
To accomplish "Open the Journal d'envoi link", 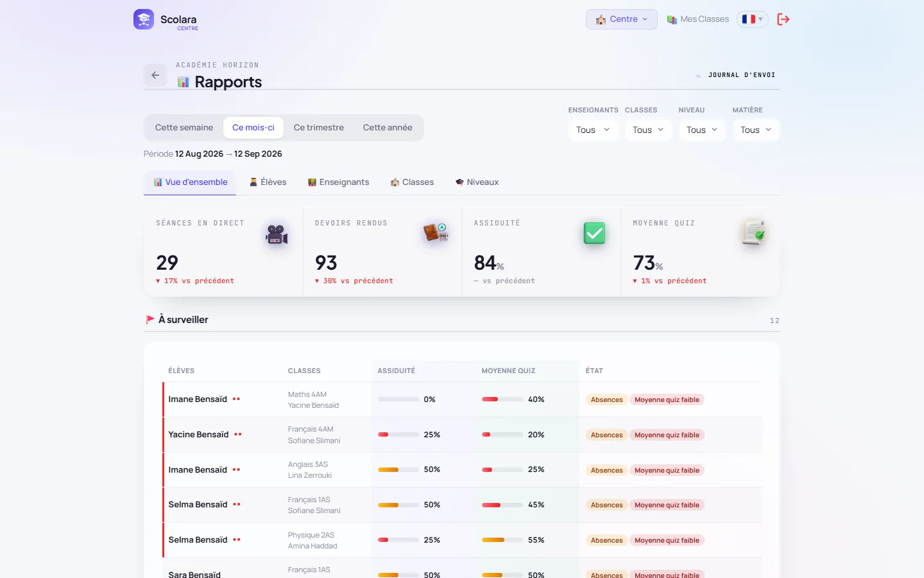I will point(735,75).
